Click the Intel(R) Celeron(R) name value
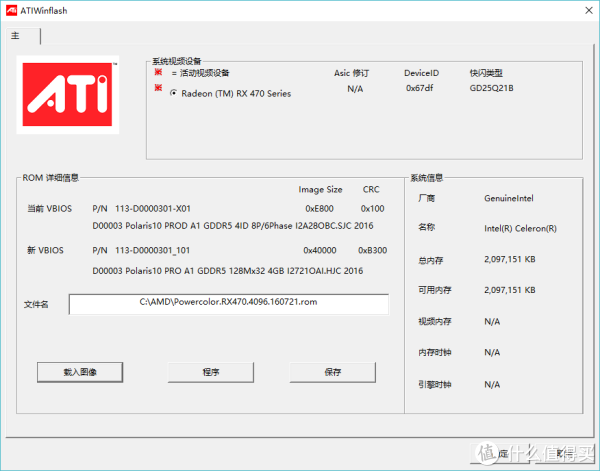 (520, 228)
